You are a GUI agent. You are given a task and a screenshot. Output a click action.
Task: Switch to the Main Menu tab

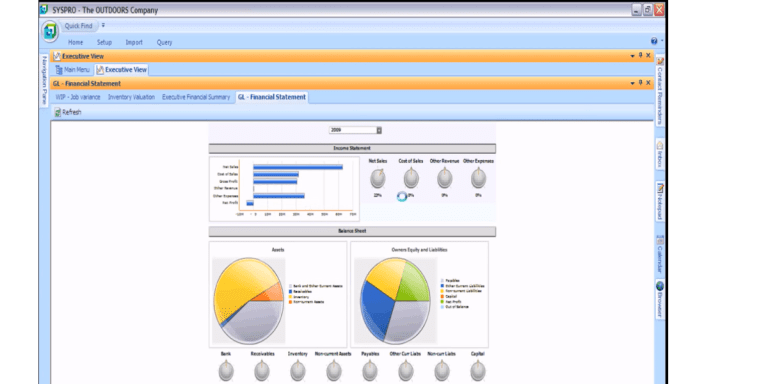coord(73,70)
